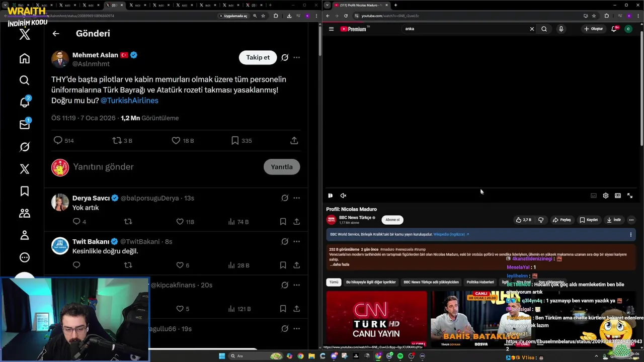Open X notifications bell
Screen dimensions: 644x362
point(24,102)
